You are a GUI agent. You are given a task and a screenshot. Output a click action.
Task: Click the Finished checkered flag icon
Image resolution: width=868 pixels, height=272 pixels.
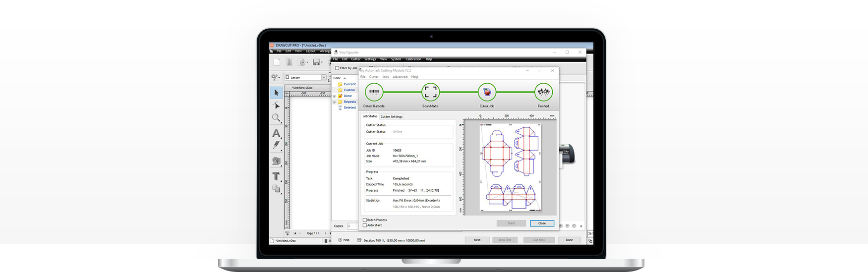(543, 92)
